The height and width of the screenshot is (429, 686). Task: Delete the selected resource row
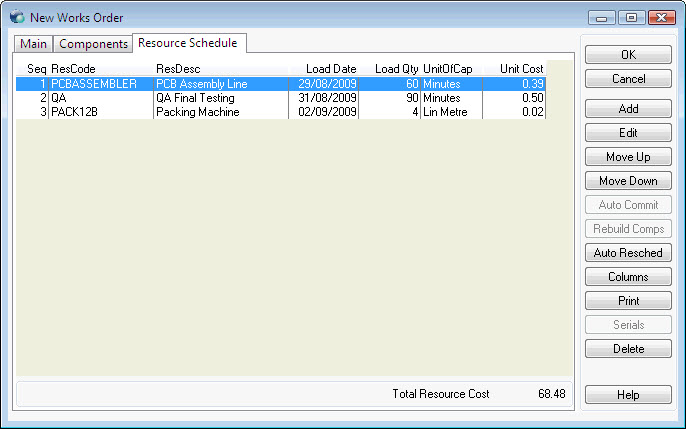tap(628, 349)
